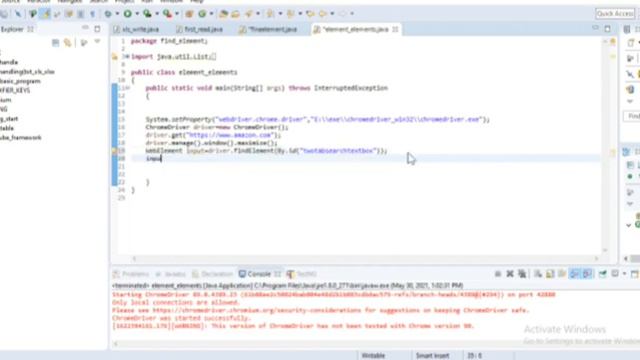Screen dimensions: 640x360
Task: Click the New Java Package icon
Action: tap(189, 14)
